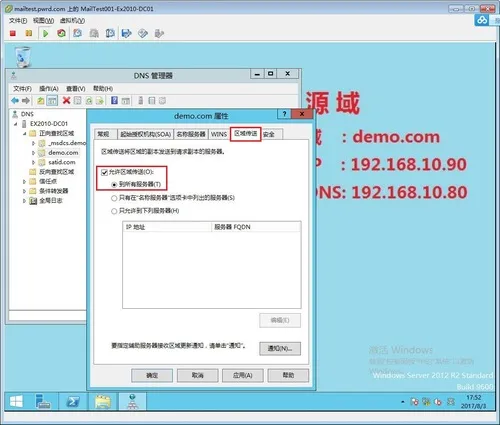Click the Forward arrow in DNS Manager toolbar
The height and width of the screenshot is (425, 500).
tap(26, 100)
